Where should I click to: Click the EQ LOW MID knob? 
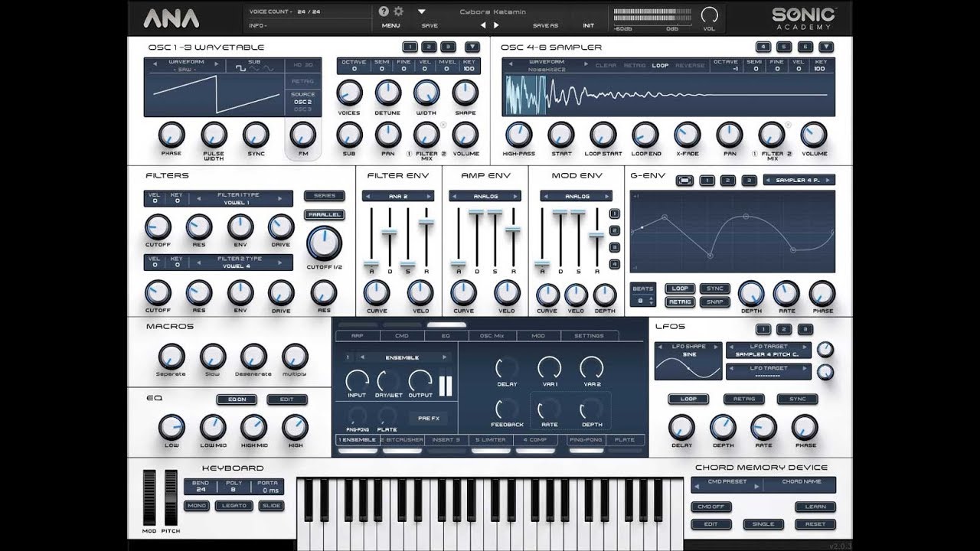coord(213,427)
